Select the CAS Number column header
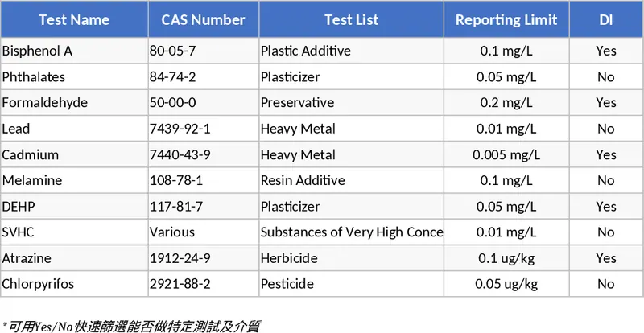Viewport: 644px width, 333px height. click(204, 20)
